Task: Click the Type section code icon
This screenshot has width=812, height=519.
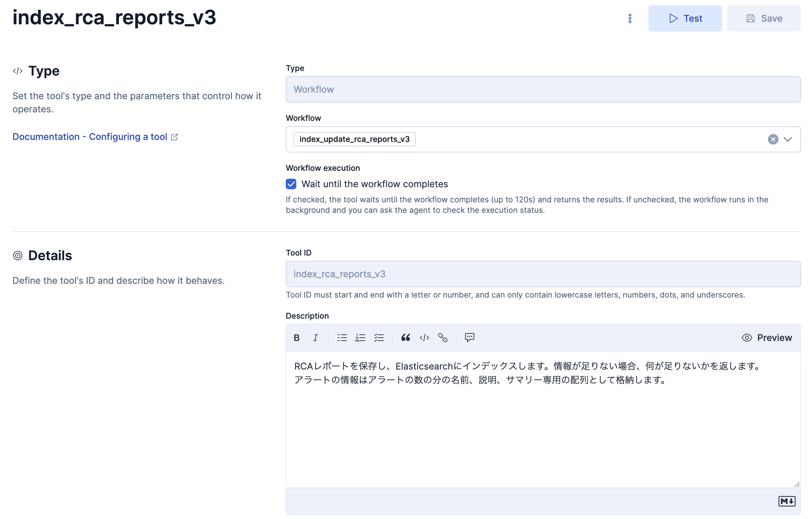Action: 17,71
